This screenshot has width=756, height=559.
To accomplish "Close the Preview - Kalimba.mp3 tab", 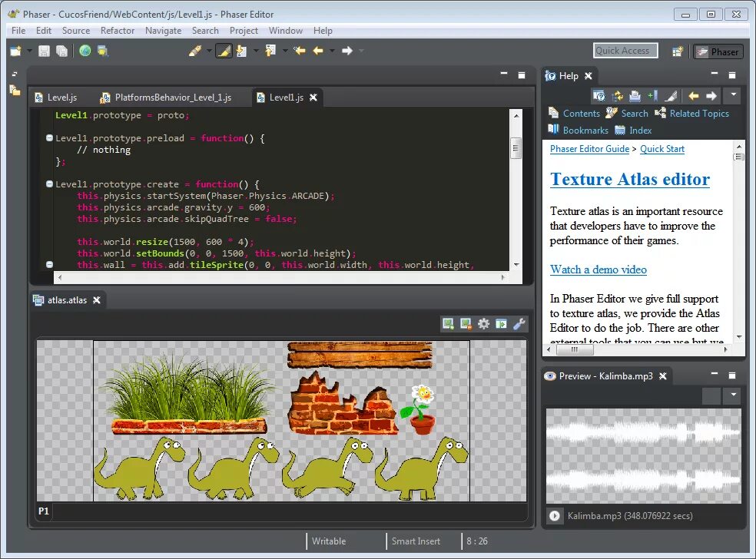I will (664, 376).
